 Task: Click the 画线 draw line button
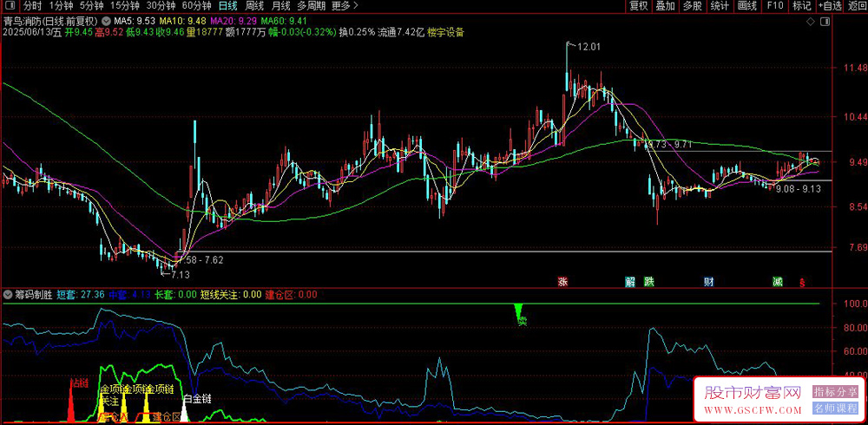click(x=746, y=5)
